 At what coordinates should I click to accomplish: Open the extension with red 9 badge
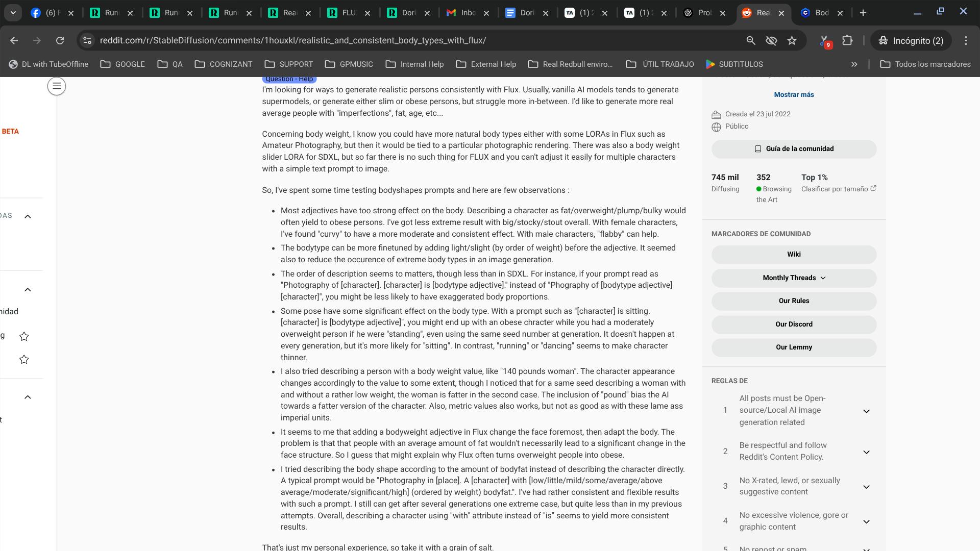pyautogui.click(x=825, y=41)
